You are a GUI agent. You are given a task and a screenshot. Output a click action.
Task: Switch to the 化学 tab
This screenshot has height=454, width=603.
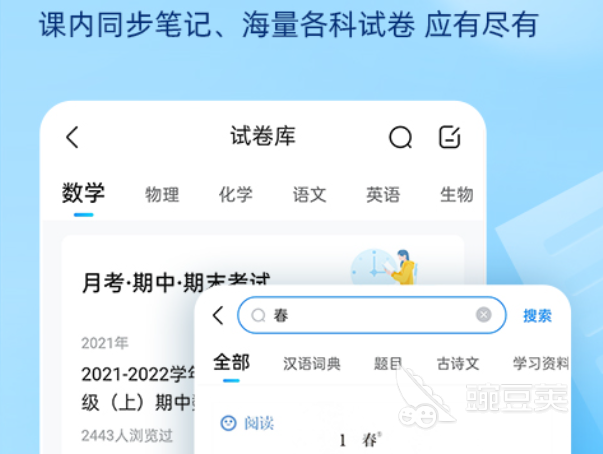coord(236,195)
